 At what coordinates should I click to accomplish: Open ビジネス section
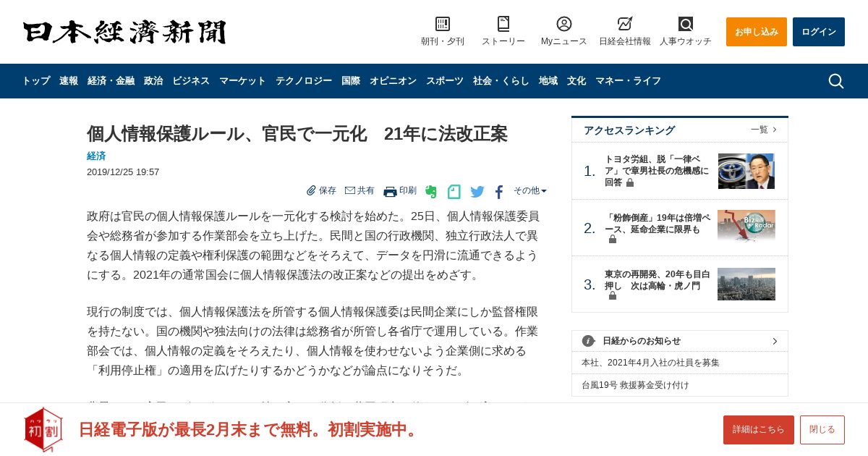click(191, 81)
